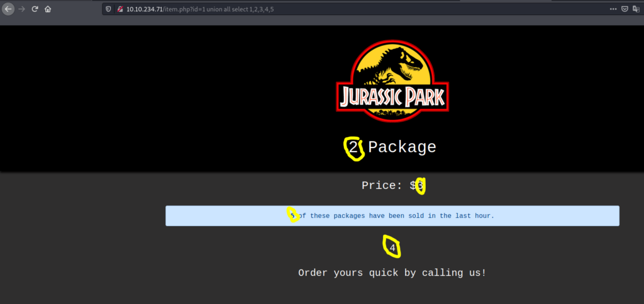The image size is (644, 304).
Task: Reload the current page
Action: click(x=35, y=9)
